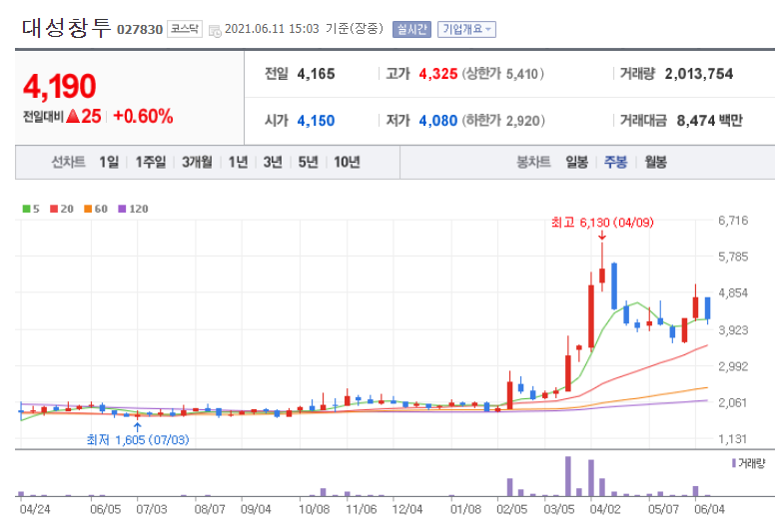The width and height of the screenshot is (775, 532).
Task: Click the 거래량 value 2,013,754
Action: point(699,74)
